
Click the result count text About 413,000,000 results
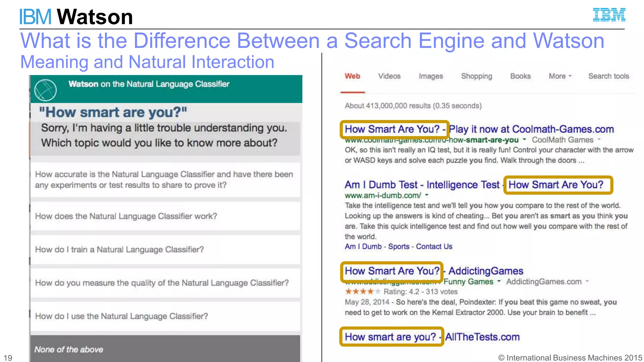pyautogui.click(x=413, y=106)
